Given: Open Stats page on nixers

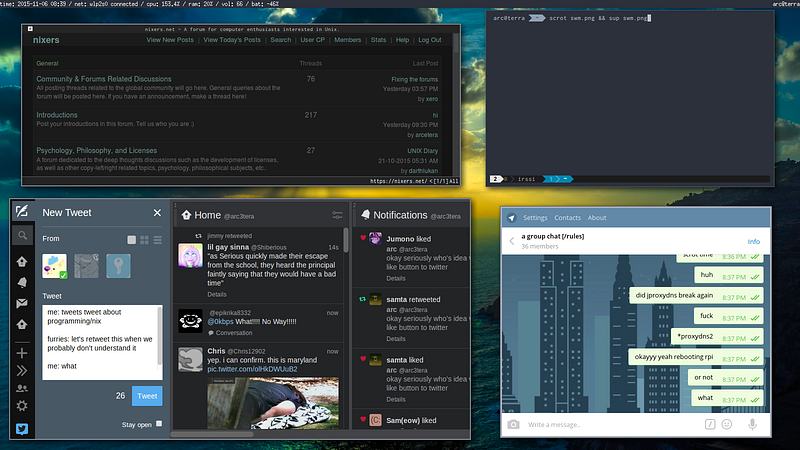Looking at the screenshot, I should point(378,40).
